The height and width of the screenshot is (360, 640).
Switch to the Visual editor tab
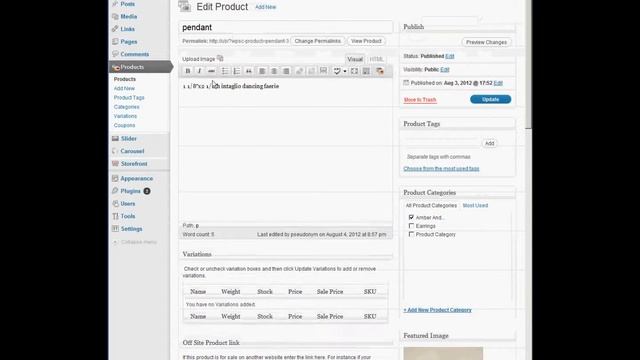click(x=355, y=59)
